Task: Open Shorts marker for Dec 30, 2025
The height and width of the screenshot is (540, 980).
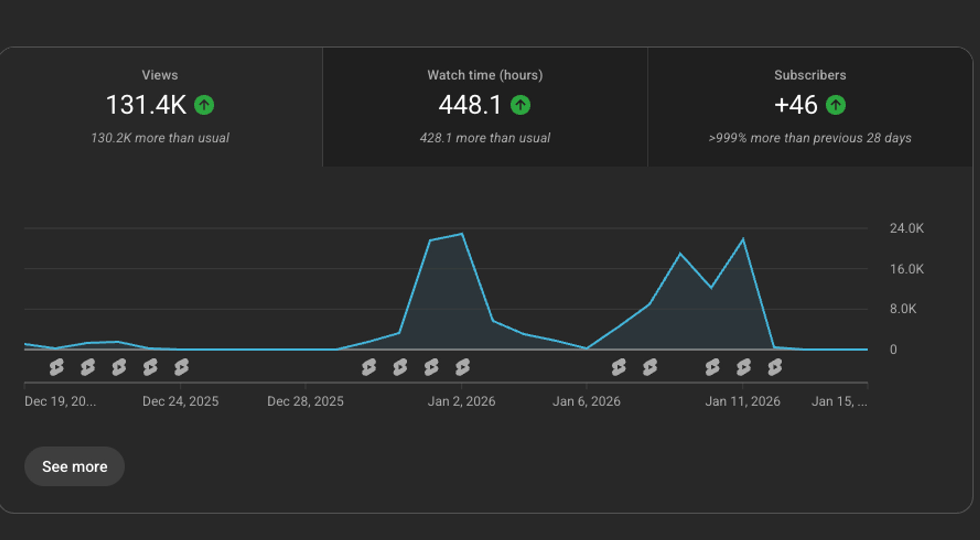Action: [369, 367]
